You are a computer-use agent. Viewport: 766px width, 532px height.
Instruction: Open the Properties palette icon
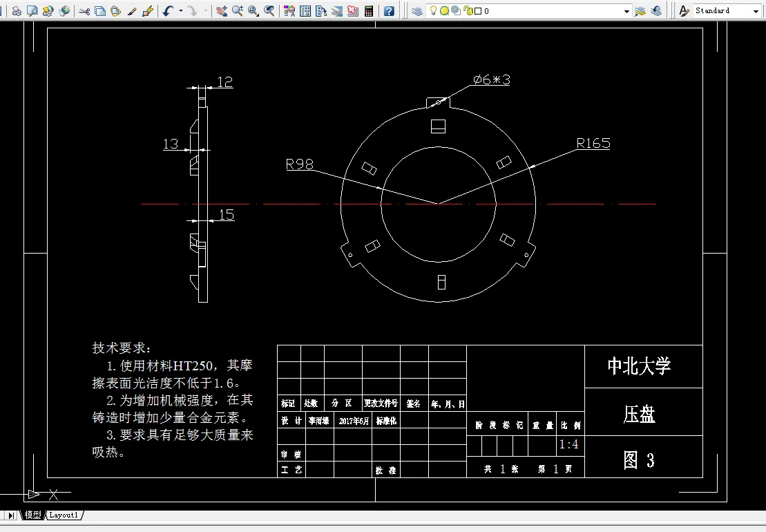click(289, 11)
